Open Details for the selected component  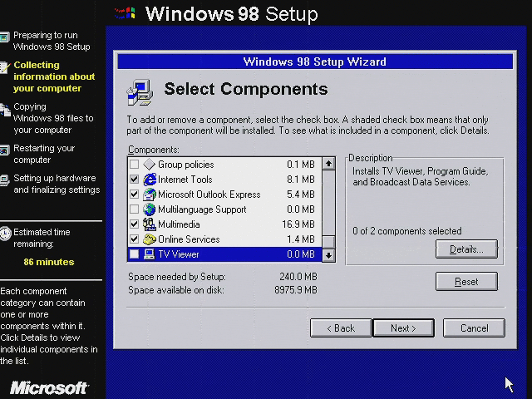pyautogui.click(x=466, y=249)
